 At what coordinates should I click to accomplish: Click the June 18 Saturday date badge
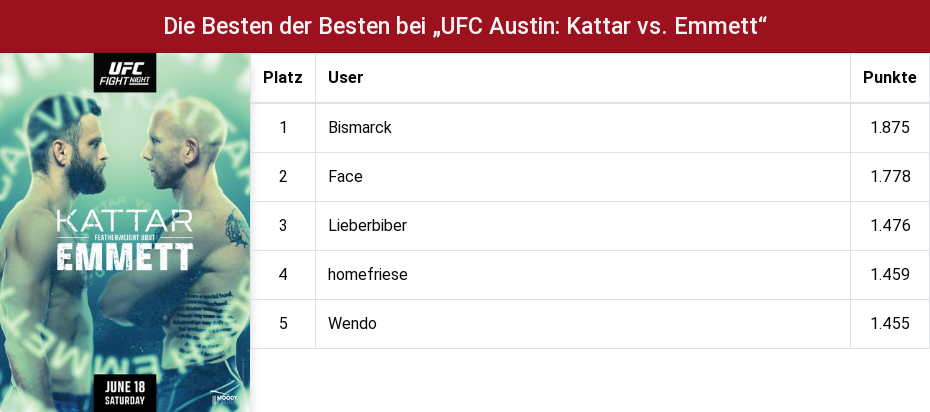click(x=125, y=392)
